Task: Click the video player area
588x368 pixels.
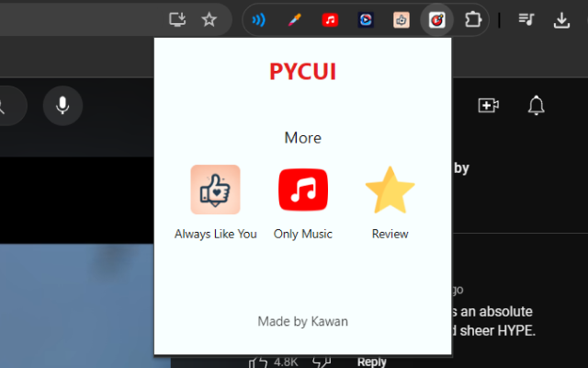Action: click(x=76, y=263)
